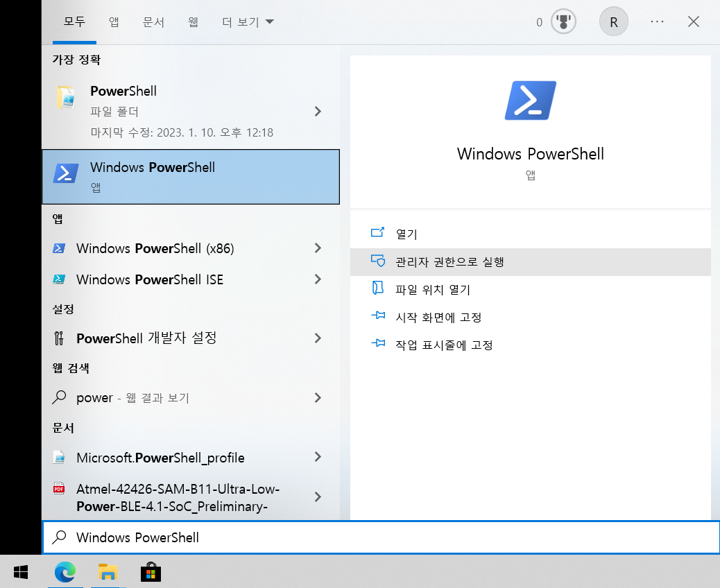Click the PowerShell folder icon
The width and height of the screenshot is (720, 588).
[66, 97]
